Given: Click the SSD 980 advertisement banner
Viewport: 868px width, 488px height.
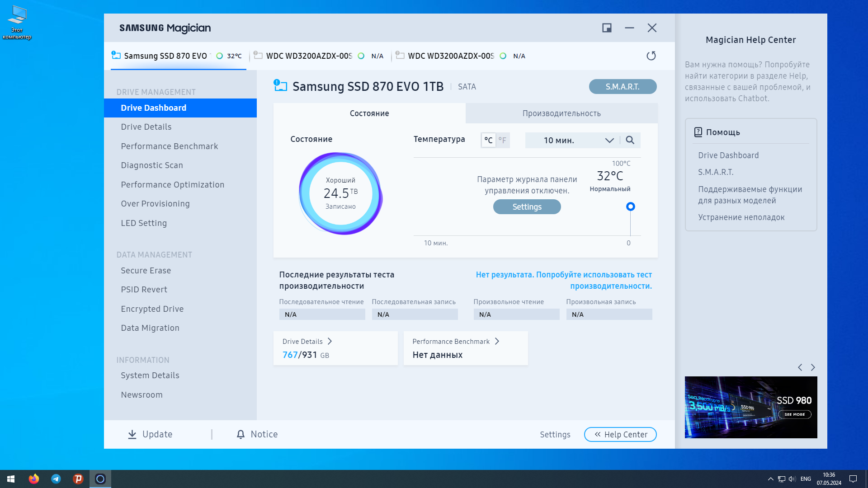Looking at the screenshot, I should tap(750, 407).
